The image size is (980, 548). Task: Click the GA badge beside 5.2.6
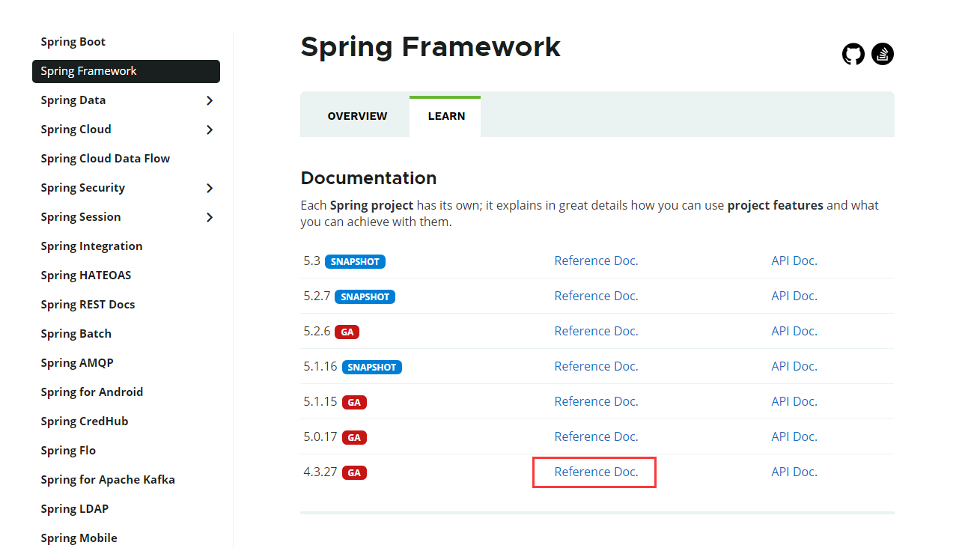coord(347,332)
